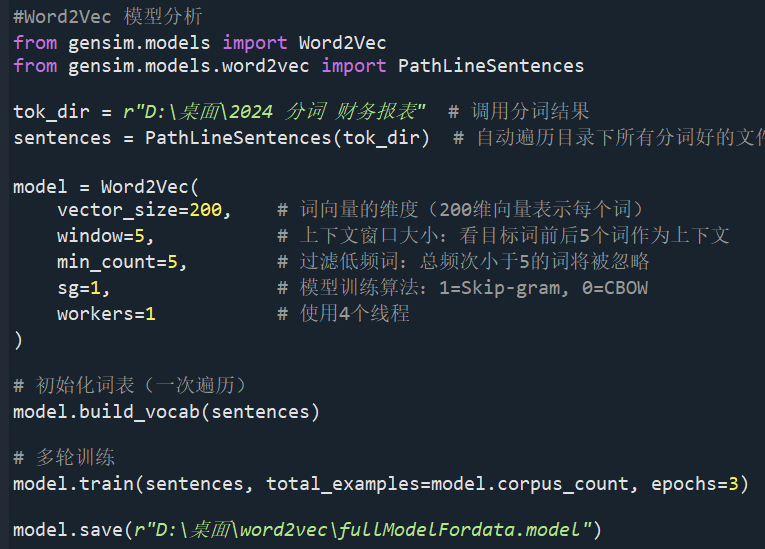Click comment '1=Skip-gram, 0=CBOW'
Image resolution: width=765 pixels, height=549 pixels.
[x=544, y=288]
